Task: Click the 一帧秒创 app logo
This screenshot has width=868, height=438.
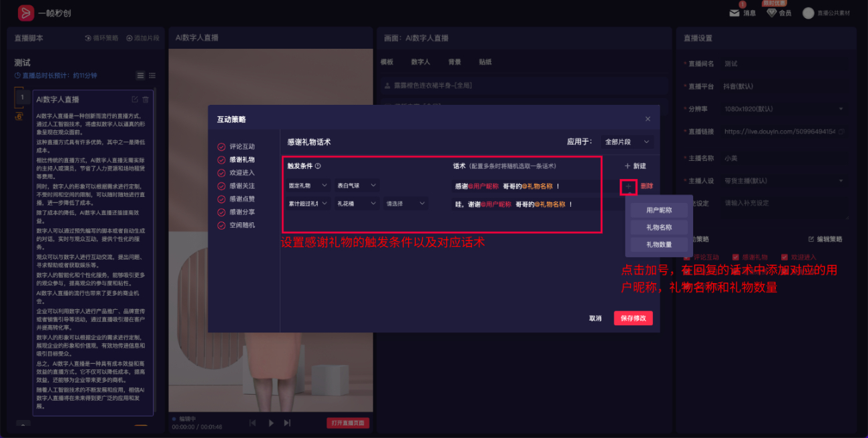Action: pyautogui.click(x=25, y=13)
